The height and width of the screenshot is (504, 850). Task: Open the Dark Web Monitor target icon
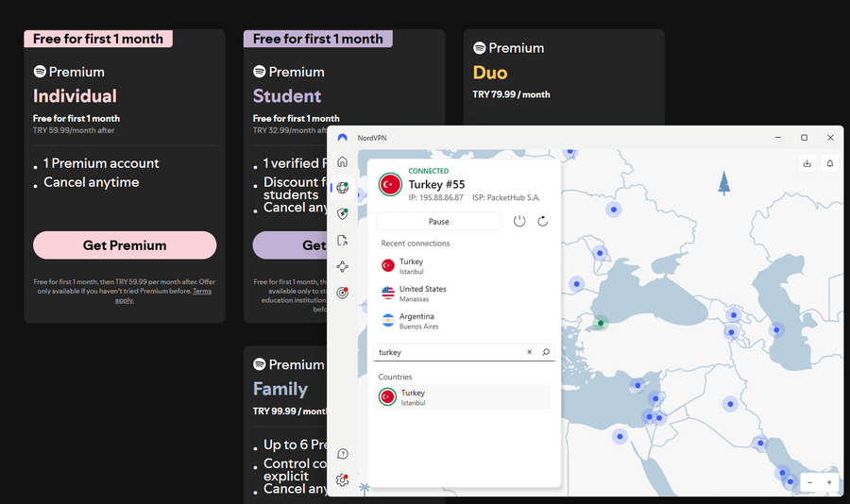coord(342,293)
